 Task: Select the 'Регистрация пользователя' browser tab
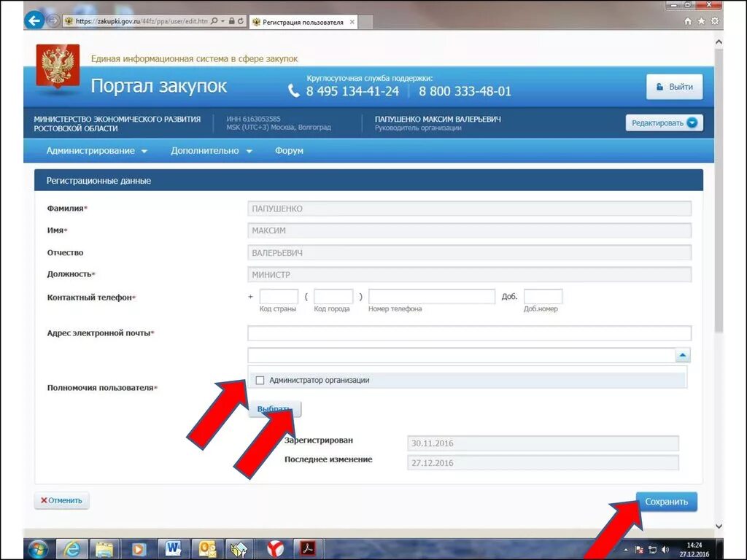click(303, 22)
